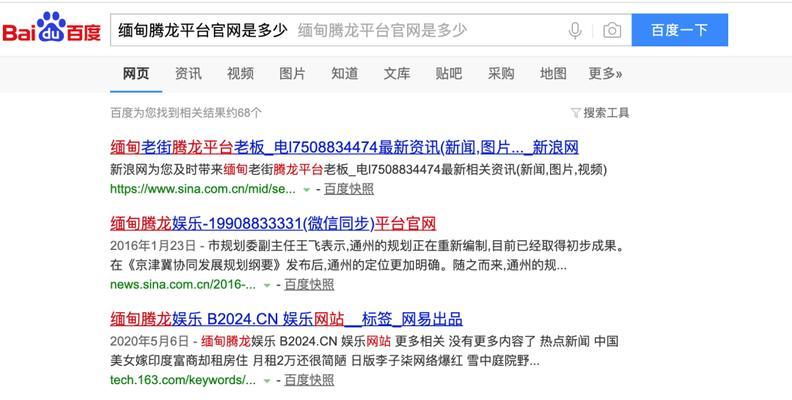The width and height of the screenshot is (792, 400).
Task: Click the news.sina.com.cn result URL
Action: 183,284
